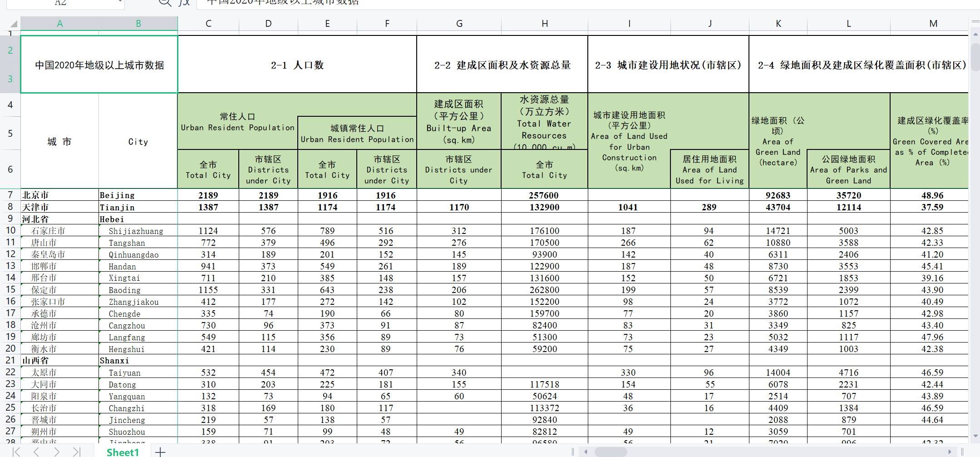Click the vertical scrollbar's up arrow
The height and width of the screenshot is (457, 980).
pos(975,34)
